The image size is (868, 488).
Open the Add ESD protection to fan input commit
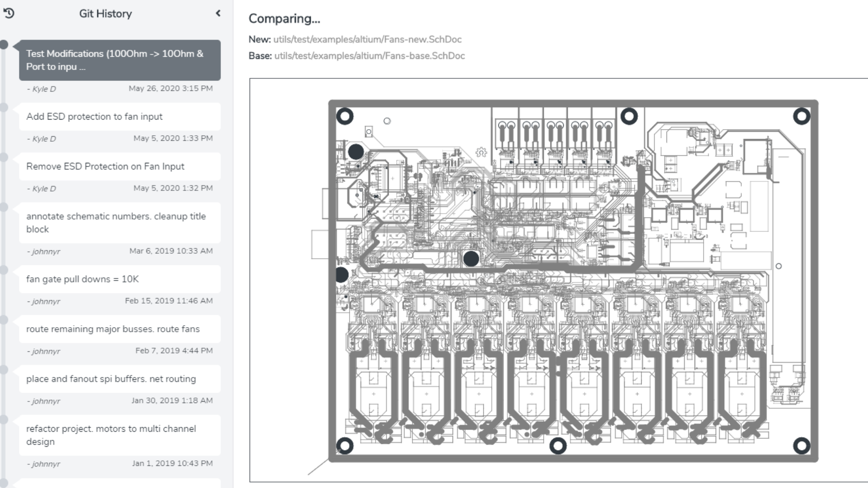click(x=120, y=117)
